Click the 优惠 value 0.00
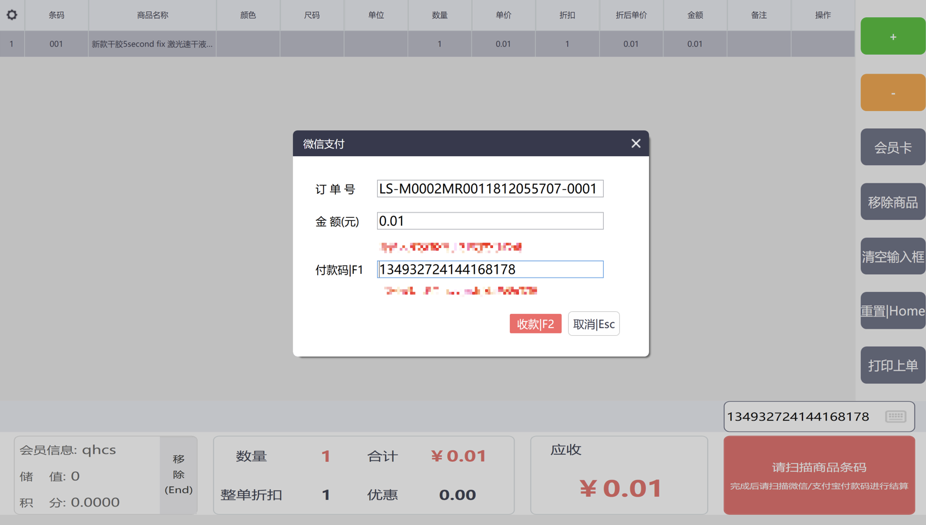The width and height of the screenshot is (926, 525). [x=457, y=495]
